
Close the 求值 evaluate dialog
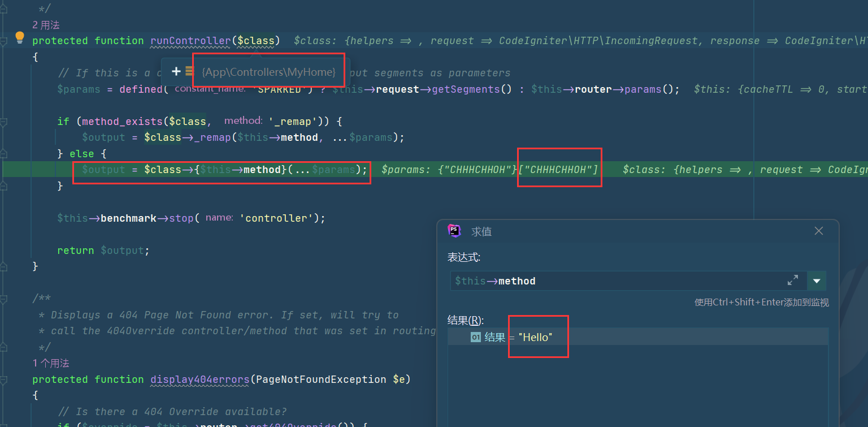click(x=819, y=231)
